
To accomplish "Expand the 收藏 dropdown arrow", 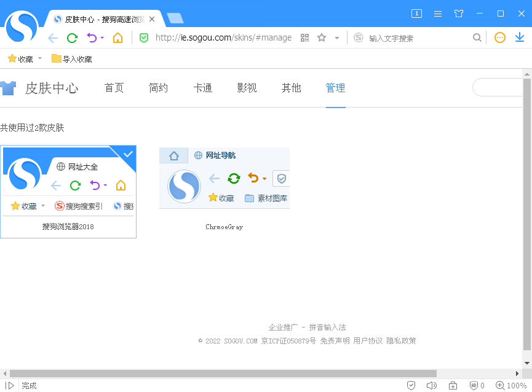I will click(x=40, y=58).
